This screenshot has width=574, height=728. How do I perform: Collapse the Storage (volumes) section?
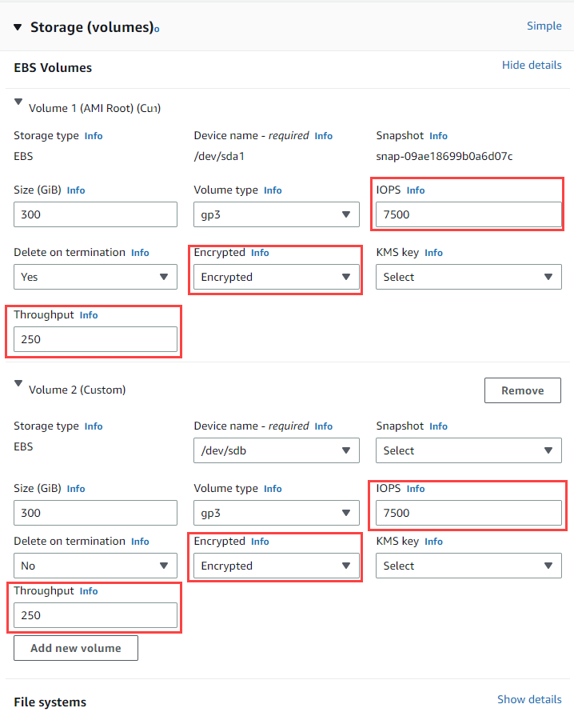[x=18, y=27]
